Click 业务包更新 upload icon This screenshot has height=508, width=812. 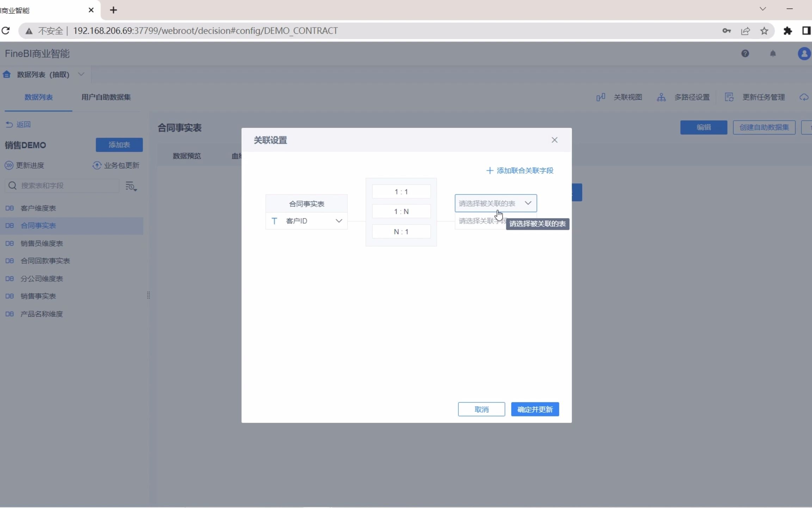(97, 165)
